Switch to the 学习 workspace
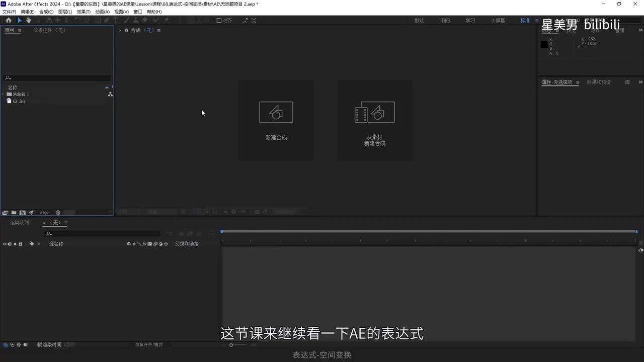 [x=470, y=21]
